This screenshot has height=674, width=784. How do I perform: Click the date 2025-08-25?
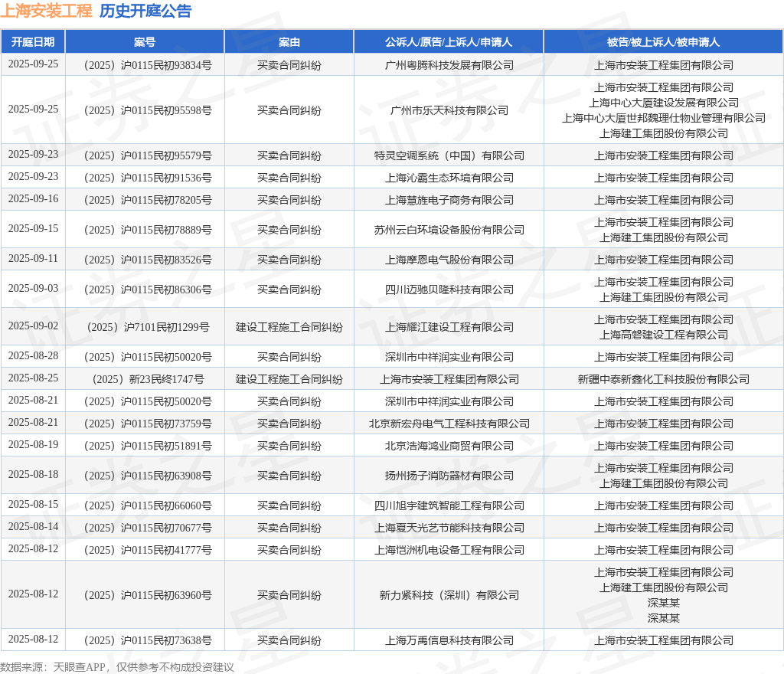(x=33, y=378)
